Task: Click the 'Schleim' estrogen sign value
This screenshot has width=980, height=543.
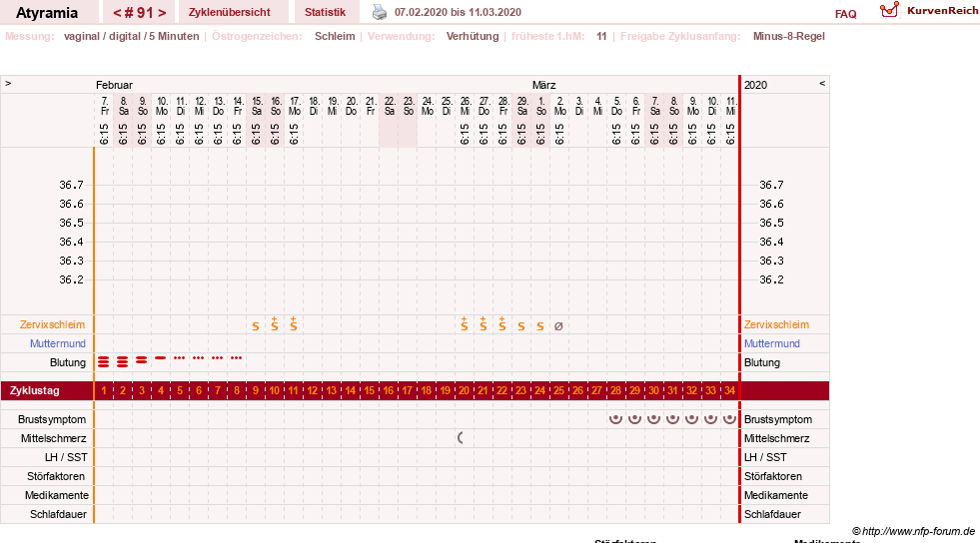Action: click(x=335, y=36)
